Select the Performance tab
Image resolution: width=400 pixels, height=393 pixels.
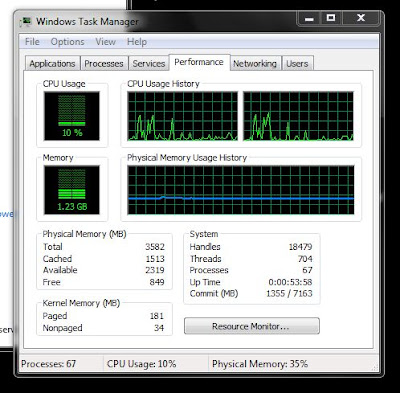coord(199,62)
